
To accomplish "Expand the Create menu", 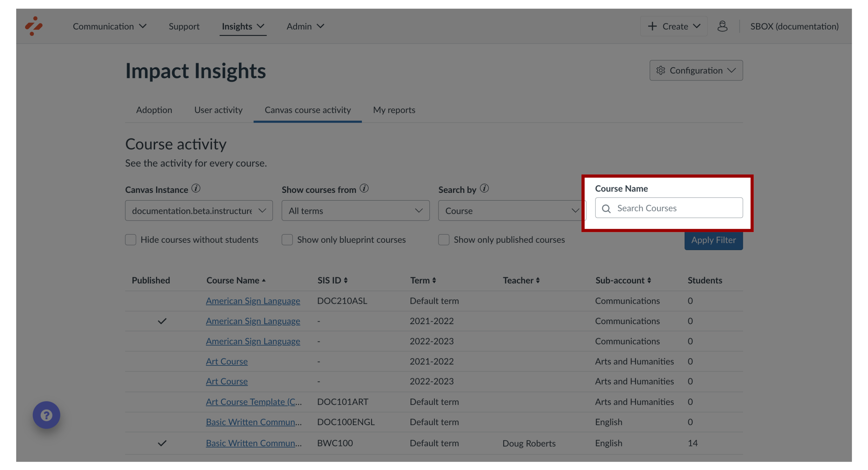I will point(673,26).
